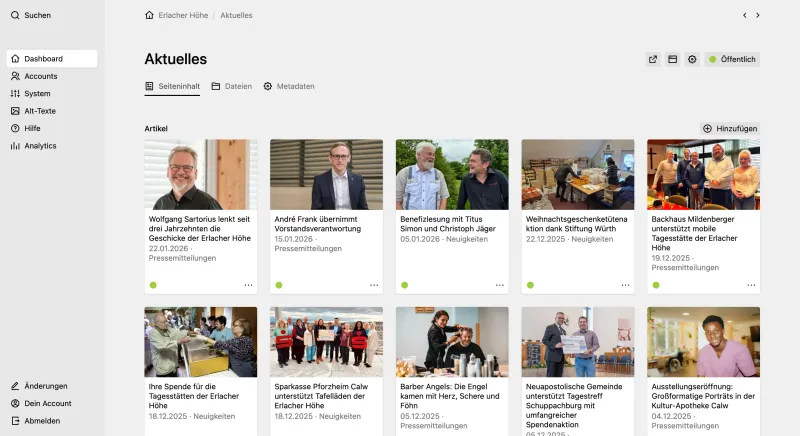Click Abmelden to log out
The width and height of the screenshot is (800, 436).
click(x=36, y=421)
